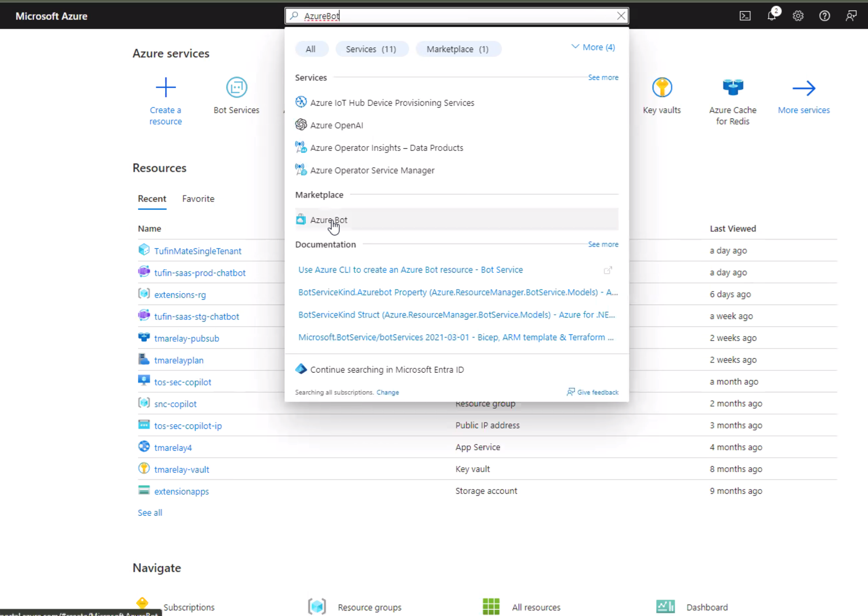The width and height of the screenshot is (868, 616).
Task: Open portal settings gear icon
Action: click(x=798, y=16)
